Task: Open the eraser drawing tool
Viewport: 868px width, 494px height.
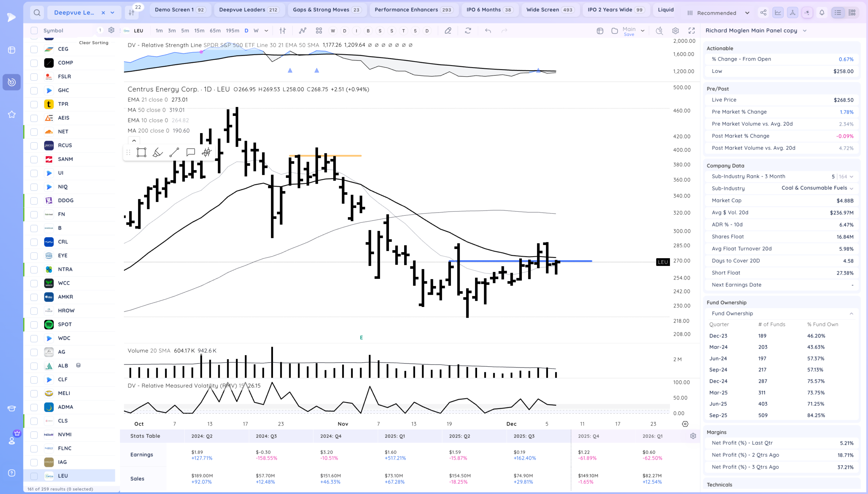Action: tap(158, 152)
